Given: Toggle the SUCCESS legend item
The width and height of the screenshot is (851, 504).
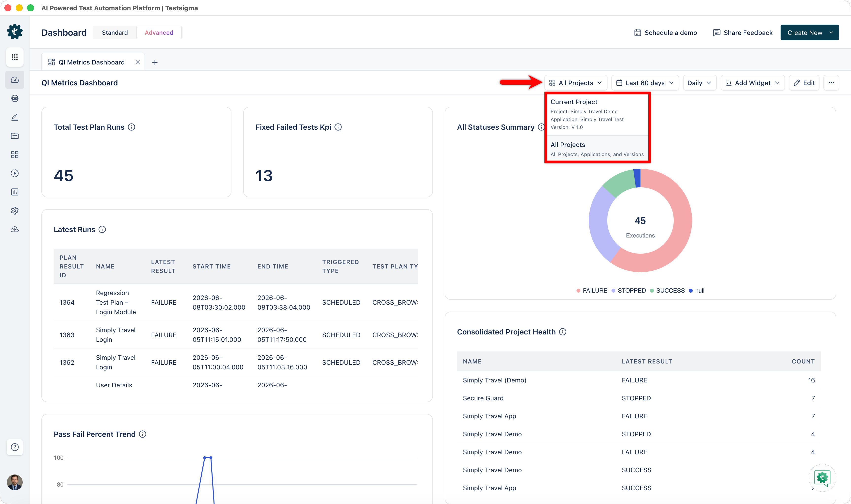Looking at the screenshot, I should click(x=667, y=290).
